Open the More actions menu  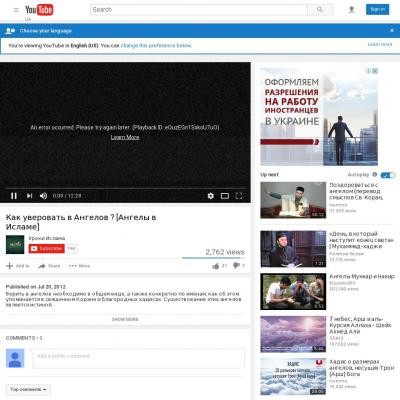[79, 266]
